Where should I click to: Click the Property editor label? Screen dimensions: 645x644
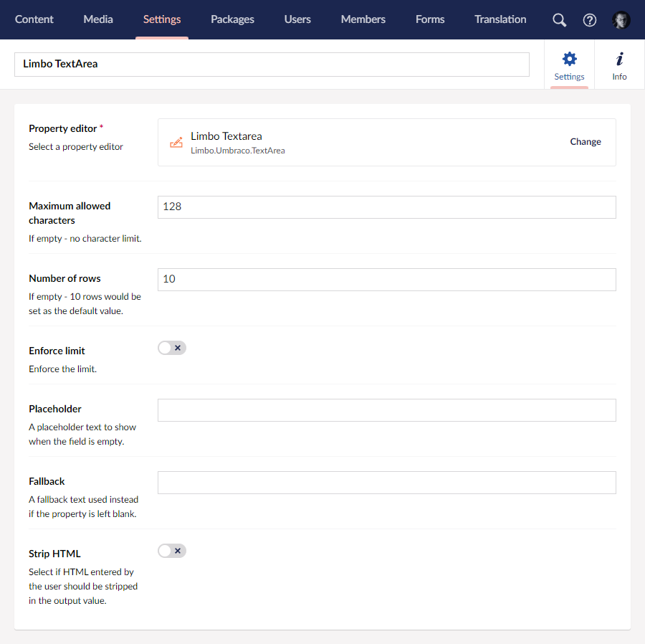63,128
